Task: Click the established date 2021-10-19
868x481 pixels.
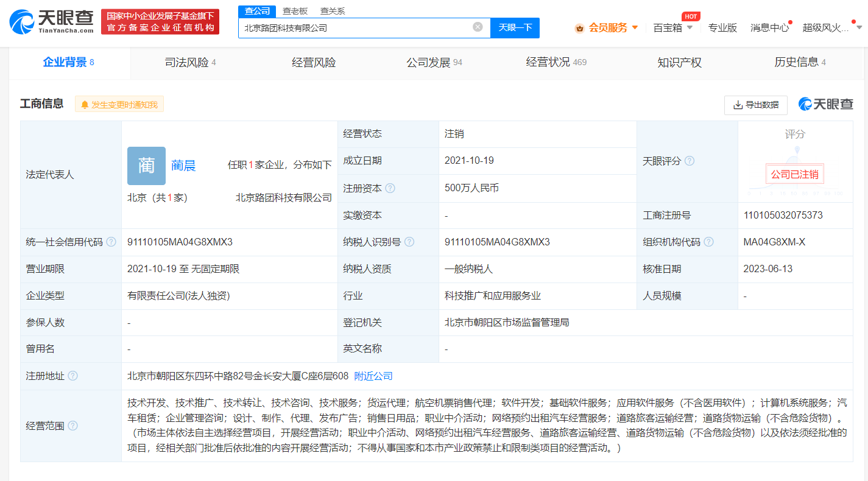Action: point(469,161)
